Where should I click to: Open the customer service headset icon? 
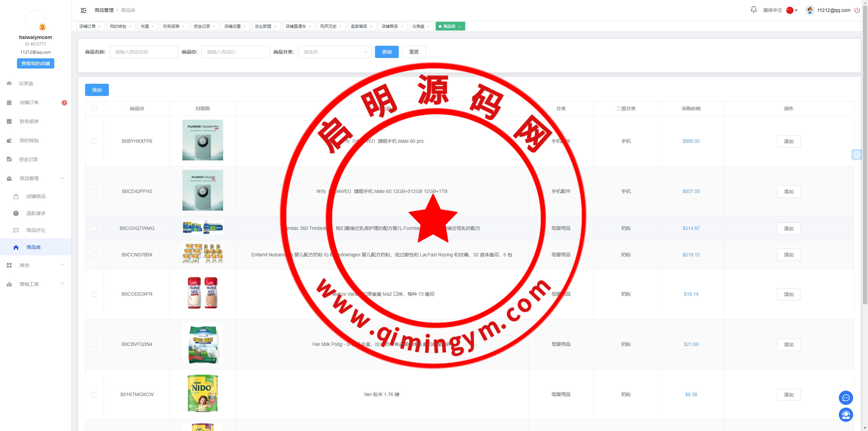tap(846, 415)
